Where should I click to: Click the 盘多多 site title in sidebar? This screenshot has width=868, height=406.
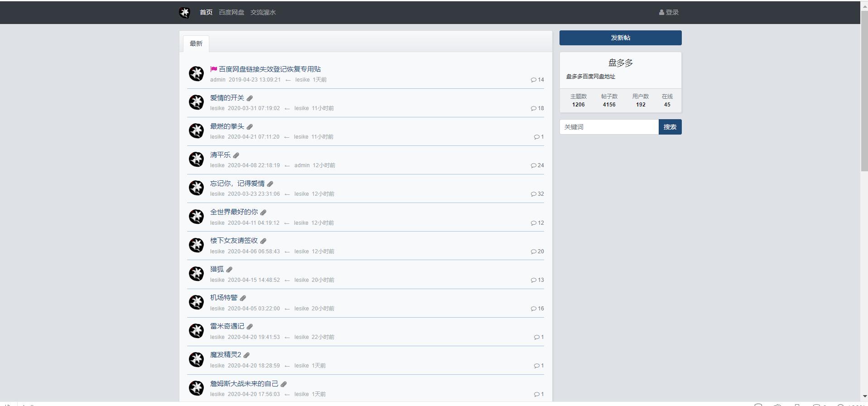point(621,63)
